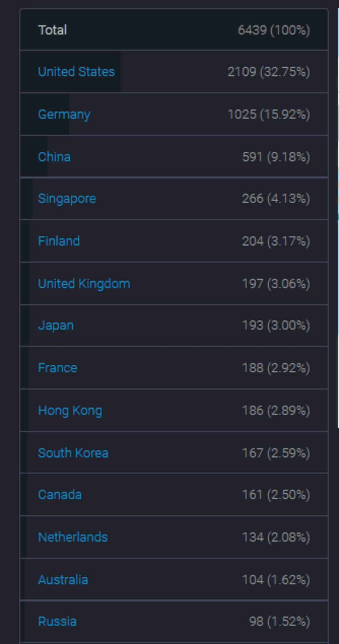Select the South Korea link
Viewport: 339px width, 644px height.
[73, 453]
